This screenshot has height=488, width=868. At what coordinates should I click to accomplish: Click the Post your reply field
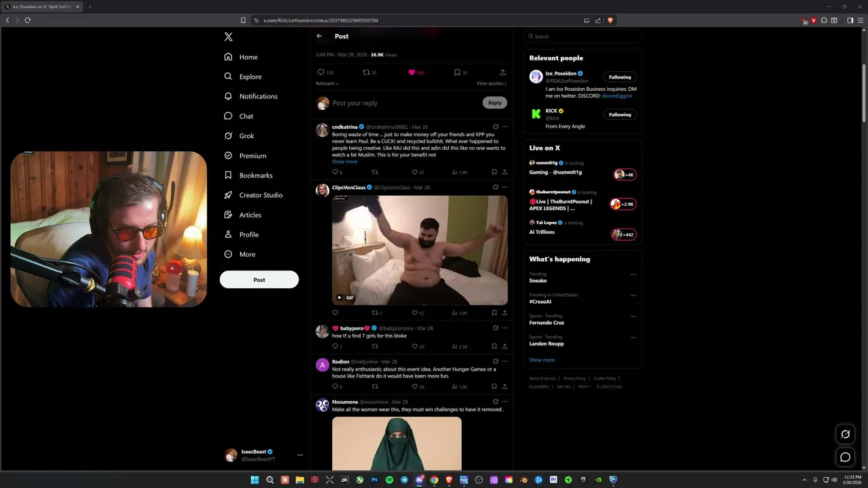pyautogui.click(x=406, y=103)
